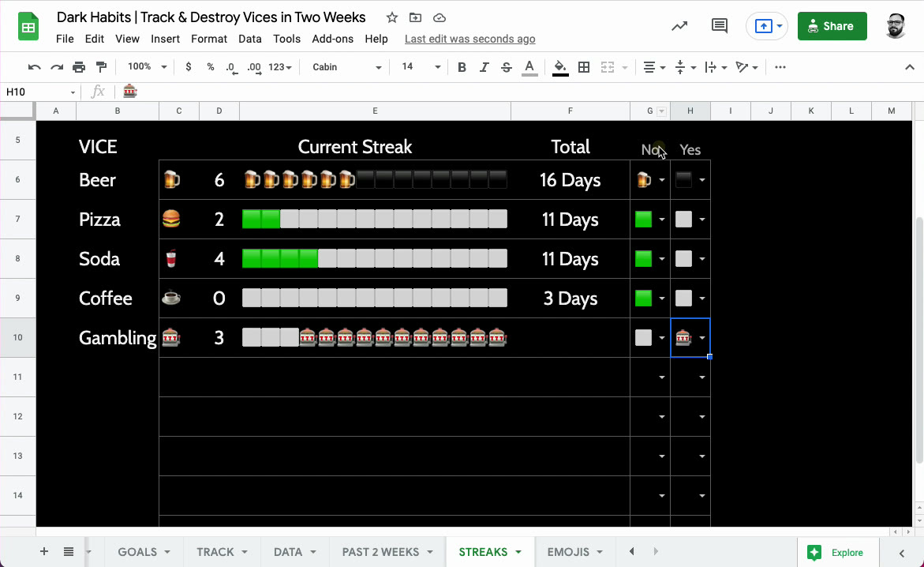Viewport: 924px width, 567px height.
Task: Open the Format menu
Action: pyautogui.click(x=208, y=39)
